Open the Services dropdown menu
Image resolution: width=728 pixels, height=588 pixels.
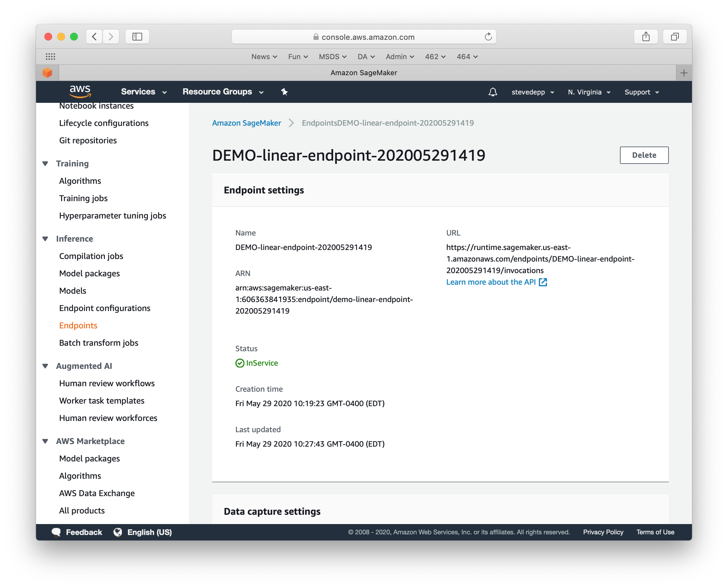144,92
